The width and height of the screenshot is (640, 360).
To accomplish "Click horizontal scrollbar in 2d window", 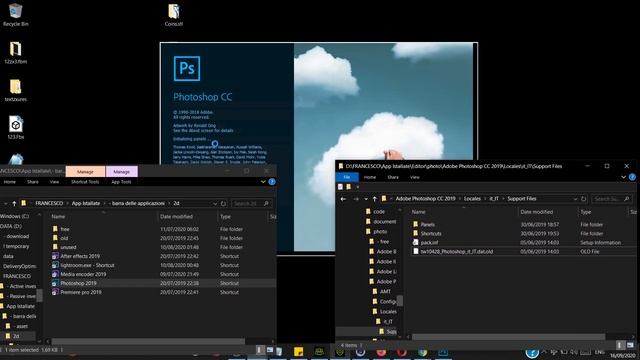I will (x=148, y=341).
